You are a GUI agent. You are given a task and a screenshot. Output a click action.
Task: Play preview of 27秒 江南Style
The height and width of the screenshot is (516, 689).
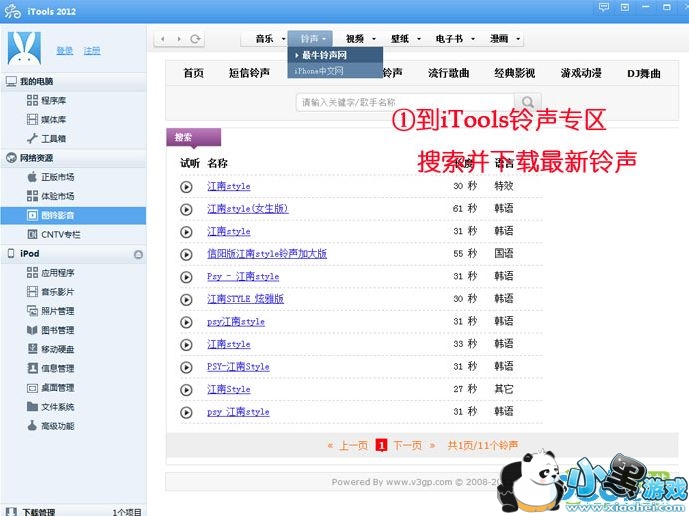coord(186,390)
